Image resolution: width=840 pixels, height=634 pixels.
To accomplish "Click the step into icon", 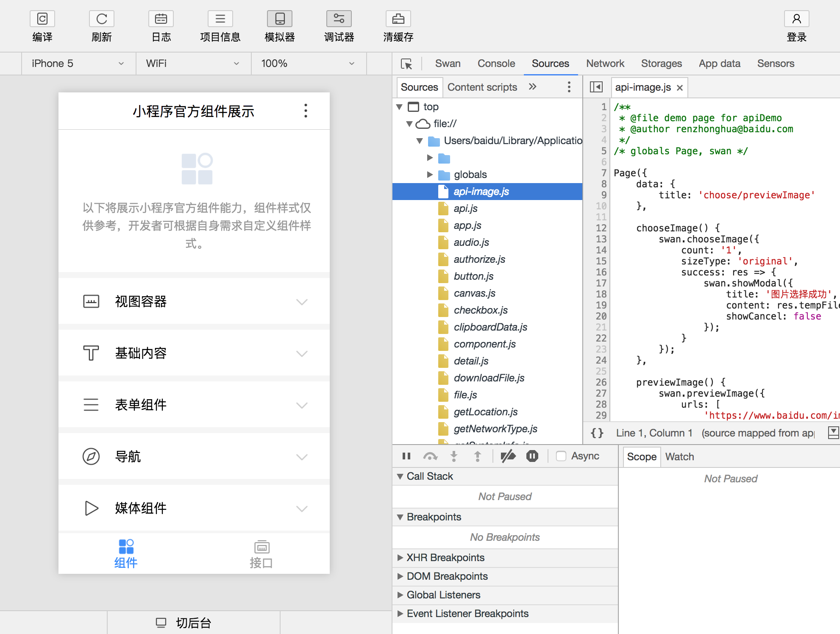I will [454, 456].
